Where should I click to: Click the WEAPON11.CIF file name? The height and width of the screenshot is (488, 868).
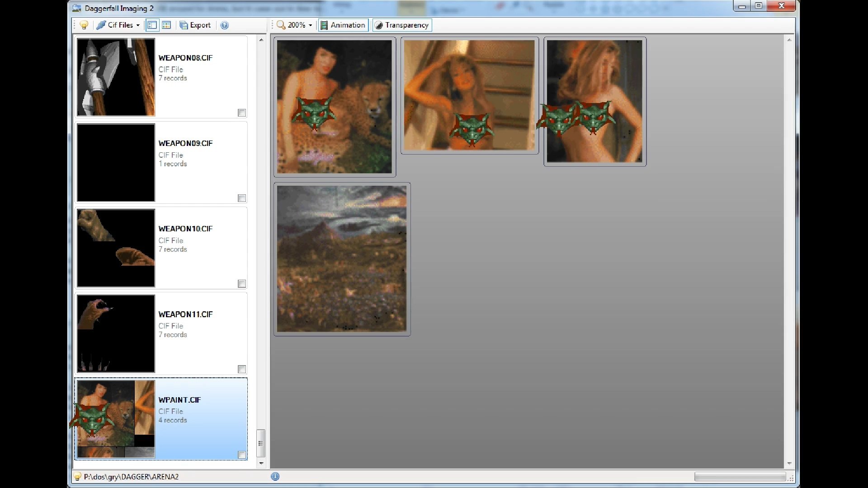[x=185, y=314]
